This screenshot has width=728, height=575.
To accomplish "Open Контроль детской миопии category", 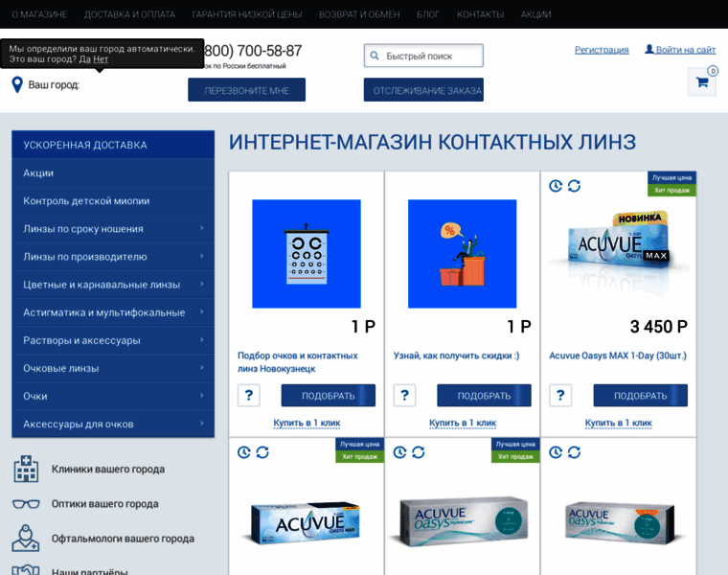I will [x=113, y=200].
